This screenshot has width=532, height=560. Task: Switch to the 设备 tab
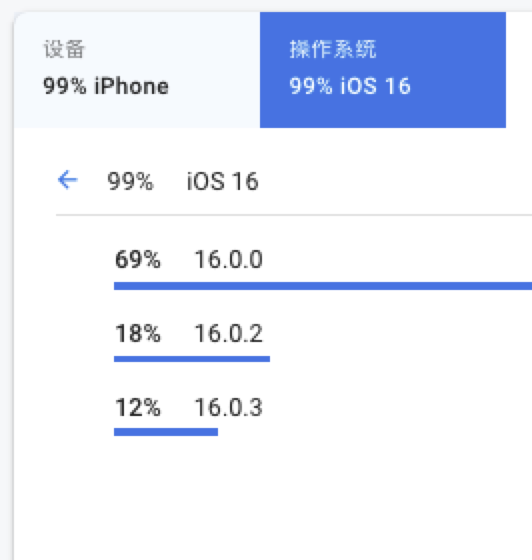click(x=137, y=70)
